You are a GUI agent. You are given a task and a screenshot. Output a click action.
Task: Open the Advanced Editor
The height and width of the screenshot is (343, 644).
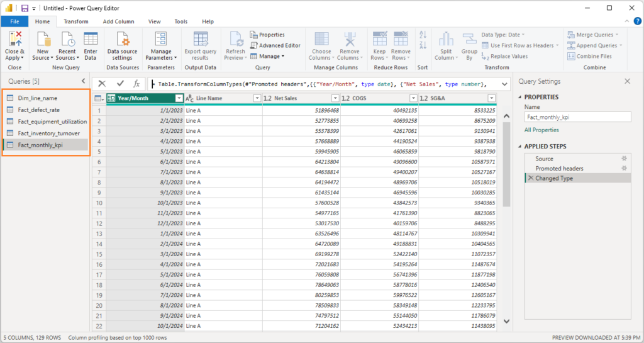coord(275,45)
